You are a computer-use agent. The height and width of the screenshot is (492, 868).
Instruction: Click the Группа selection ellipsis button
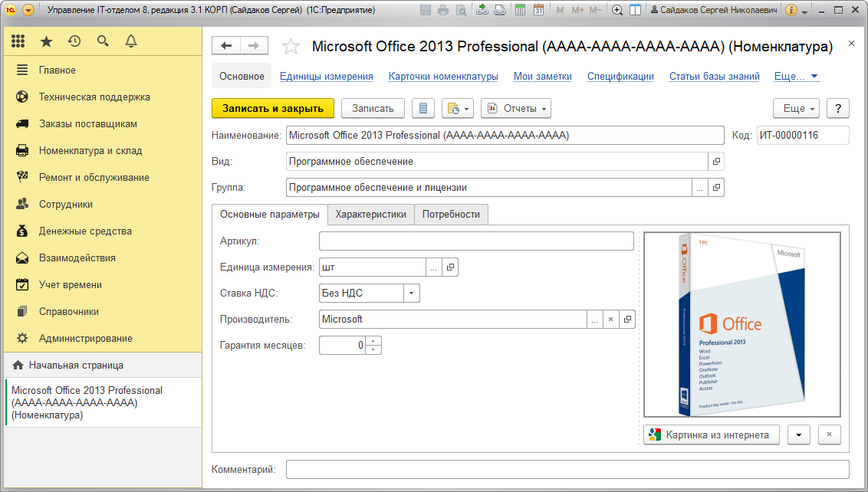(x=700, y=188)
